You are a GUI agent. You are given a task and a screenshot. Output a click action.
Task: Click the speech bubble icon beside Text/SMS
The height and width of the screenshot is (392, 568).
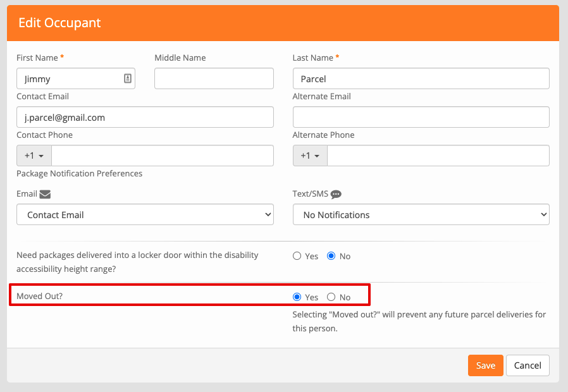point(336,194)
